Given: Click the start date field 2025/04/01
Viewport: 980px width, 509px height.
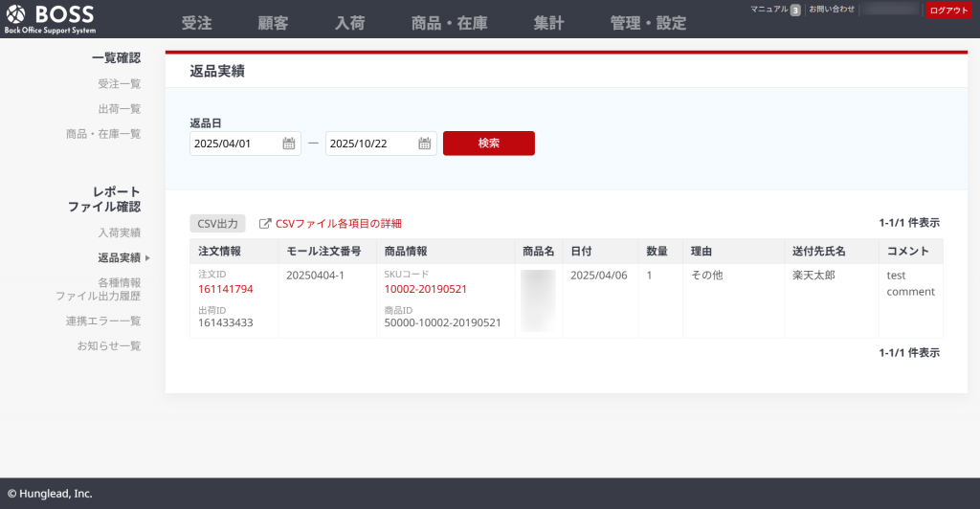Looking at the screenshot, I should point(234,144).
